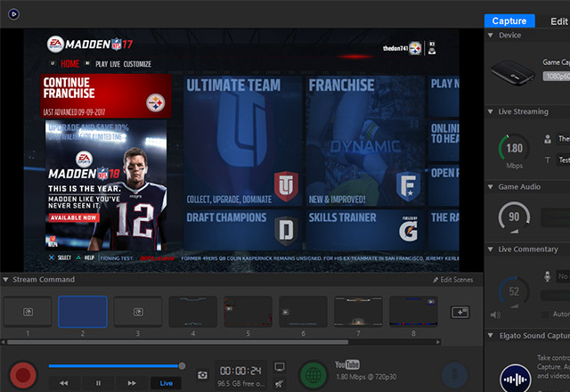Enable live commentary with the blue microphone button
The height and width of the screenshot is (392, 570).
(x=454, y=375)
